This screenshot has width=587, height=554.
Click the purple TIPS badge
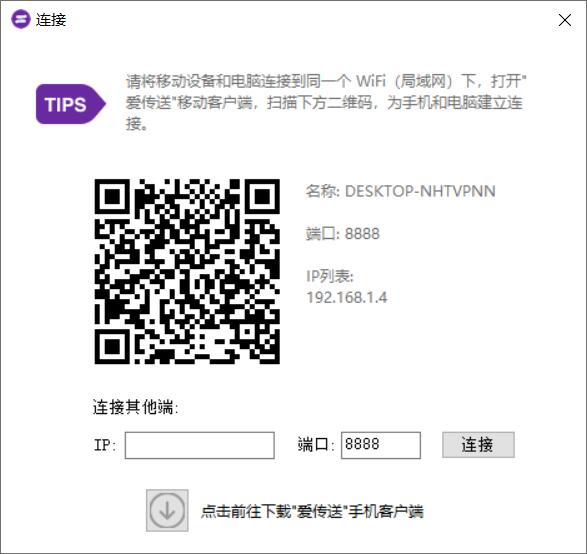click(70, 104)
